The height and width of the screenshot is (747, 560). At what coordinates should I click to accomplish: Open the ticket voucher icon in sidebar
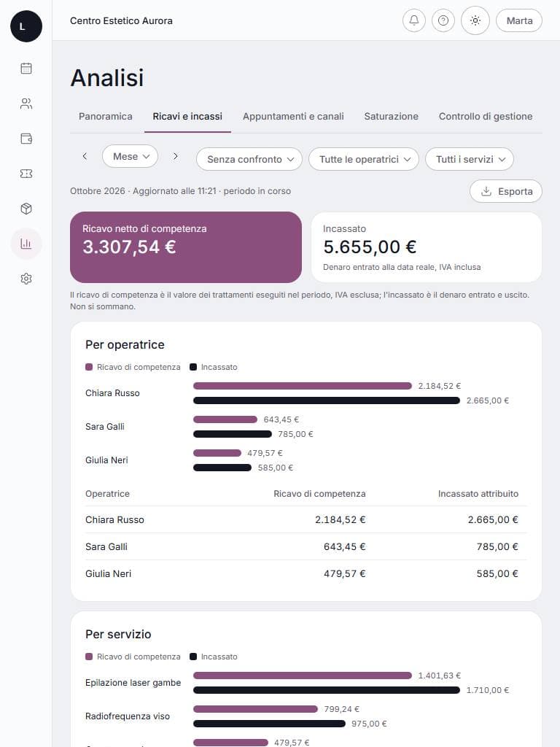click(26, 174)
